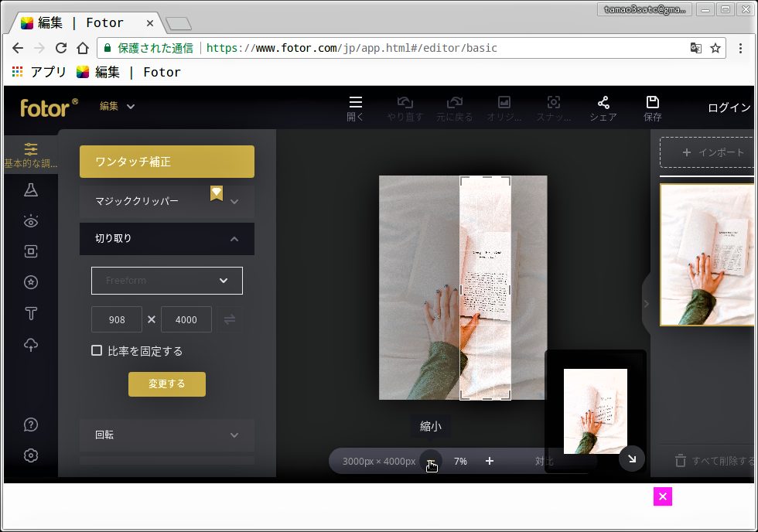
Task: Click the Chrome reload icon
Action: [x=61, y=48]
